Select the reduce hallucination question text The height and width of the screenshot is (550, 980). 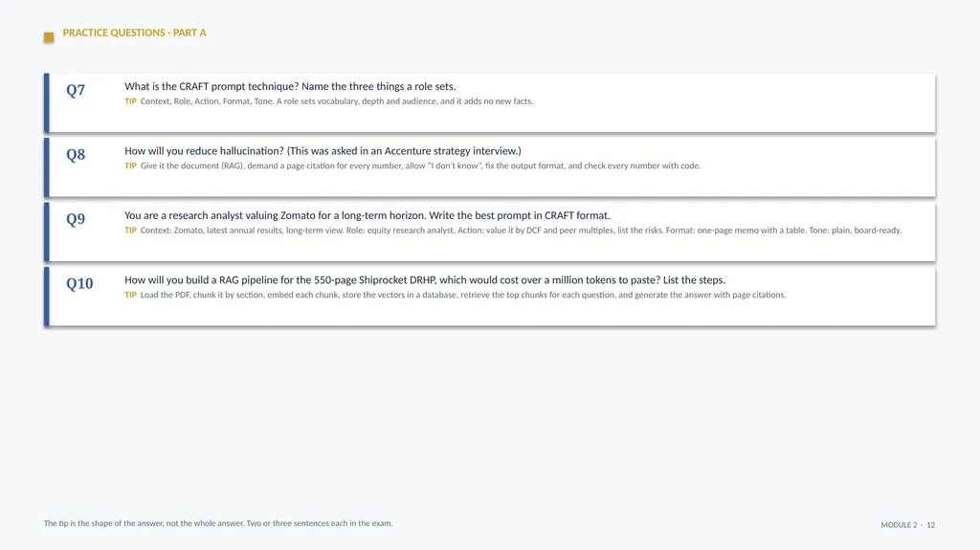(x=323, y=150)
